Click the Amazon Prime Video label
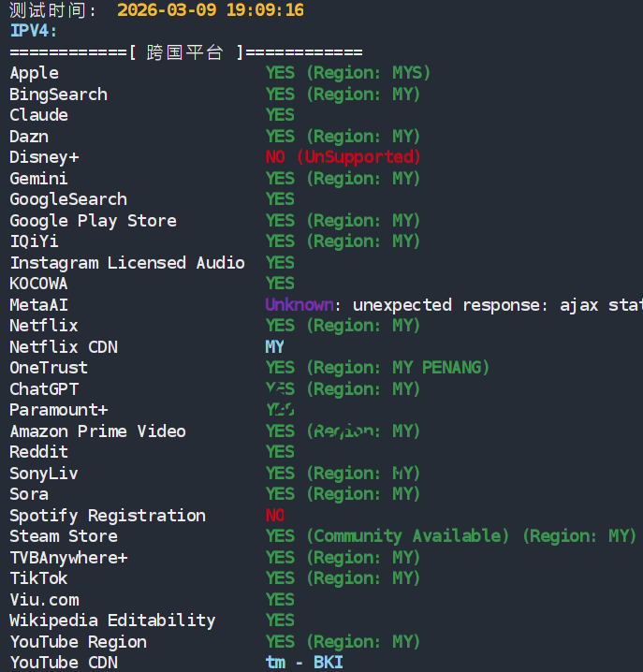 click(97, 431)
